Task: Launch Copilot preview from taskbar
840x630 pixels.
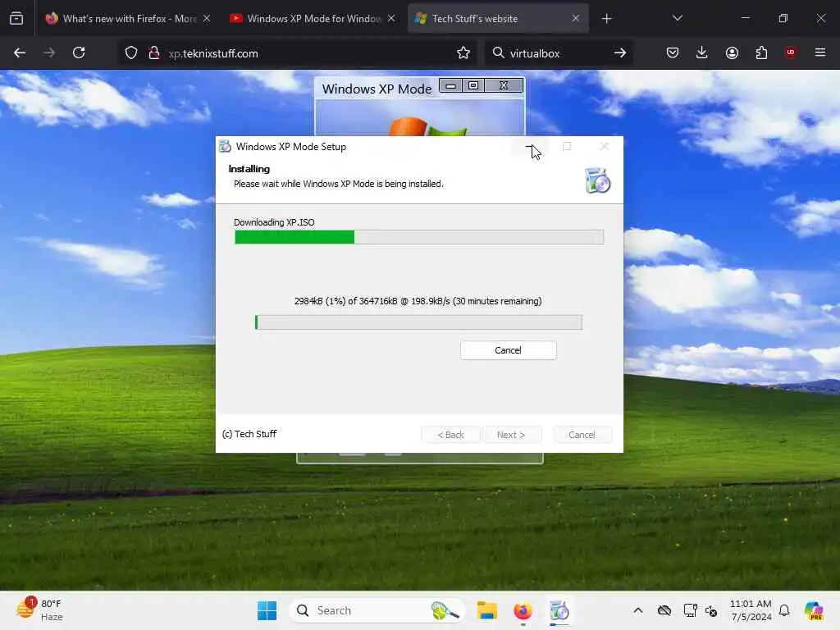Action: point(814,610)
